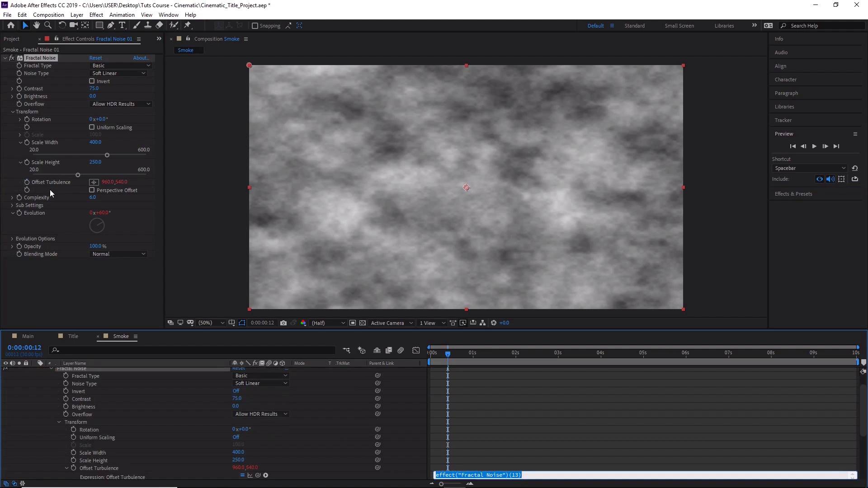Click the Offset Turbulence crosshair point button
Viewport: 868px width, 488px height.
tap(94, 182)
